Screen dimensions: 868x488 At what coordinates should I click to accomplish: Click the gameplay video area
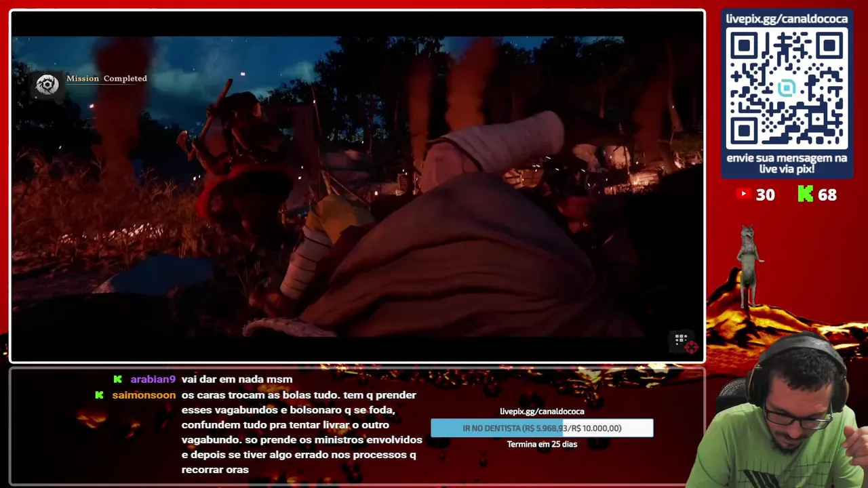pos(357,186)
